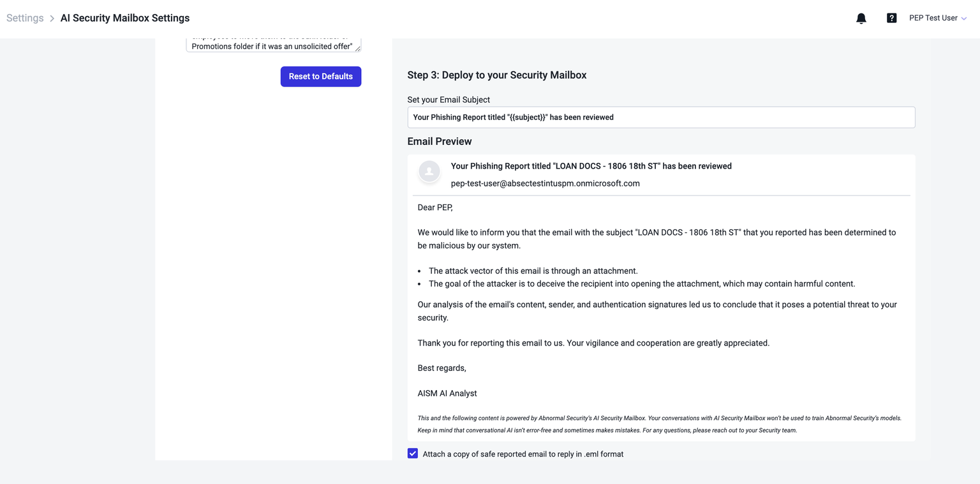This screenshot has width=980, height=484.
Task: Click the sender avatar icon in preview
Action: coord(429,171)
